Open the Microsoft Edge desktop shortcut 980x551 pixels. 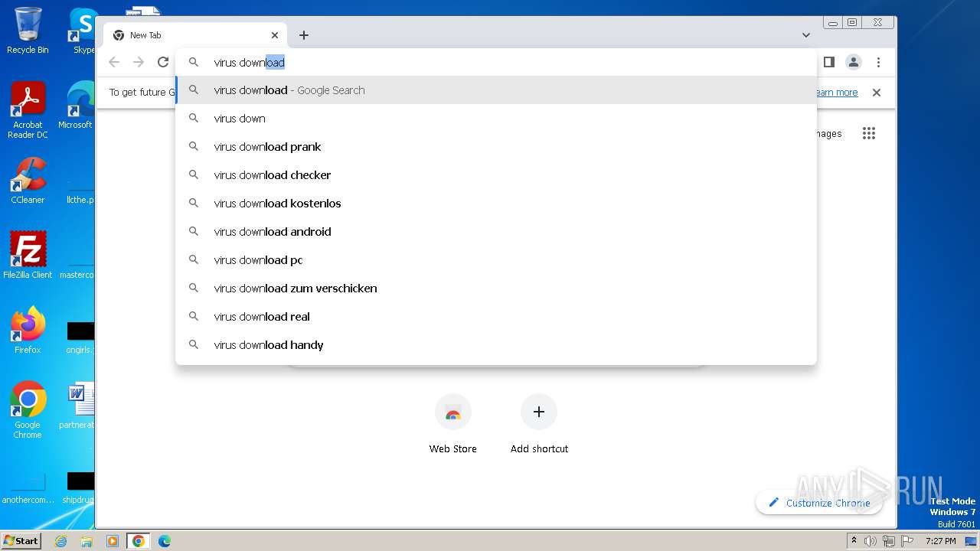(x=77, y=106)
